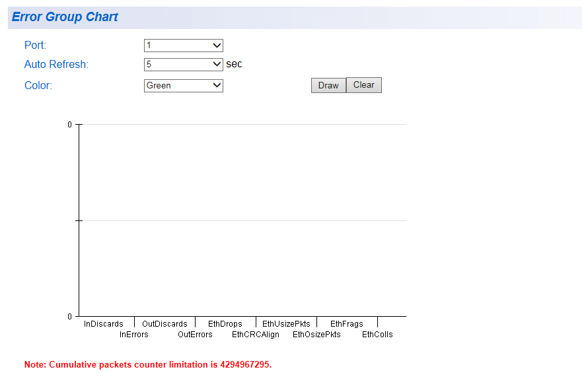Click the OutDiscards axis label

pyautogui.click(x=165, y=324)
